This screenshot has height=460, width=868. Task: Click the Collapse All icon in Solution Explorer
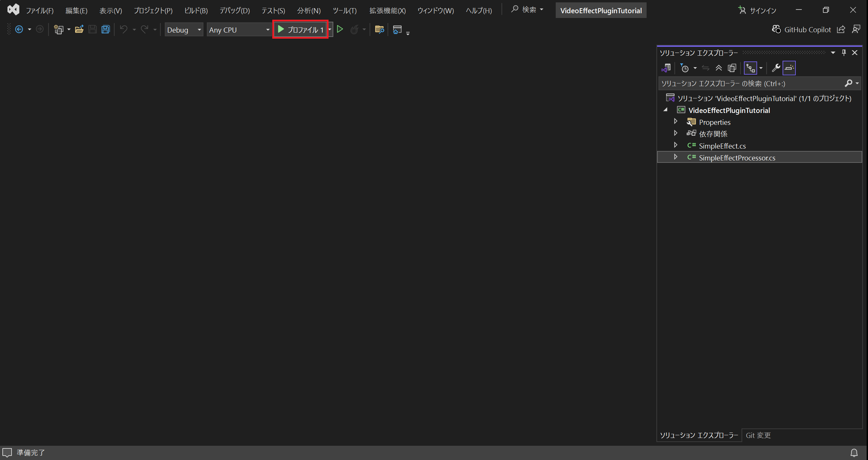pyautogui.click(x=718, y=68)
